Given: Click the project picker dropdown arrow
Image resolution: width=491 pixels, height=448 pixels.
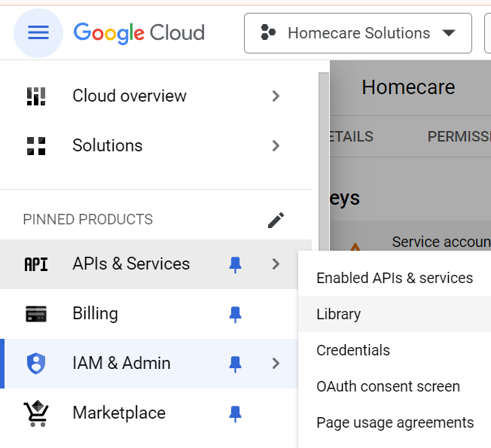Looking at the screenshot, I should pyautogui.click(x=448, y=33).
